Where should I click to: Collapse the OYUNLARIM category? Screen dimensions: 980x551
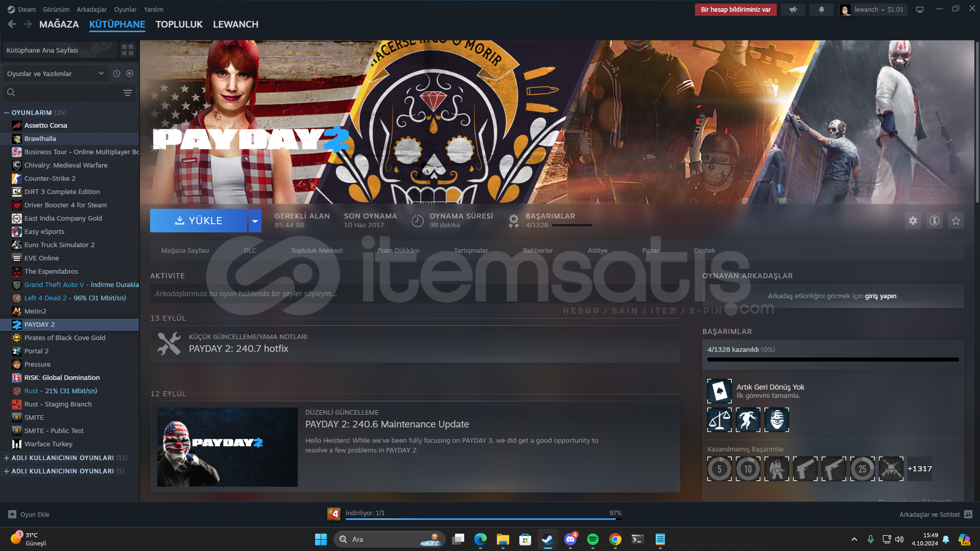[x=7, y=112]
